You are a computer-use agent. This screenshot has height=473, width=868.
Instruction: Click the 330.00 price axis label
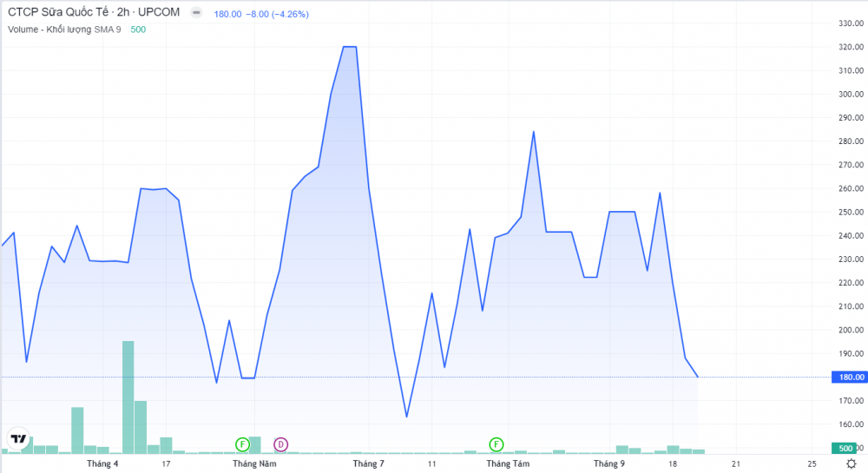[x=851, y=23]
